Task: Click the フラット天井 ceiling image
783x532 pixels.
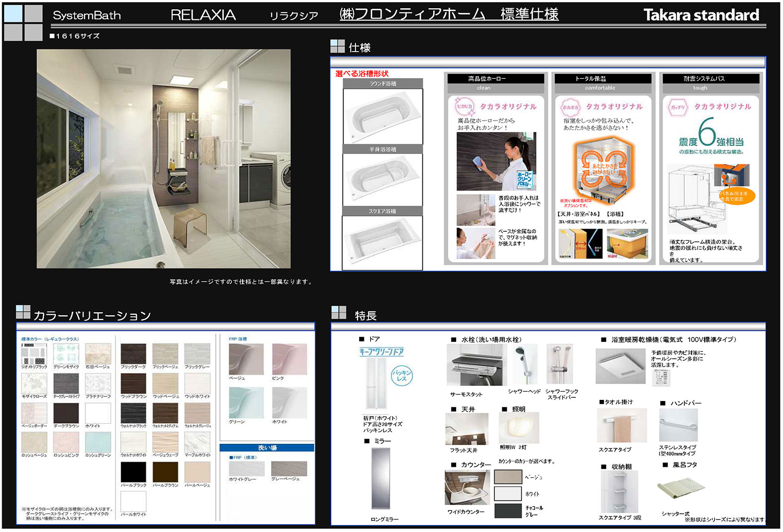Action: [x=467, y=429]
